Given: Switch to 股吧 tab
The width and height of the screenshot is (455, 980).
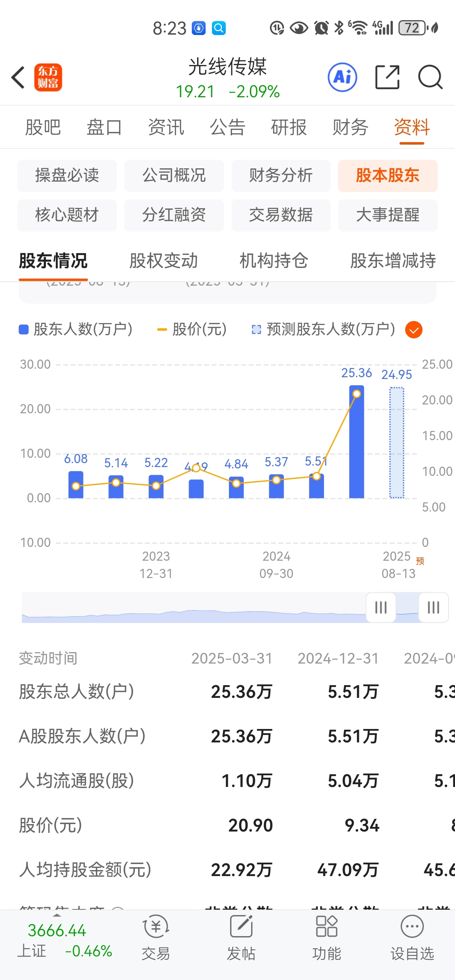Looking at the screenshot, I should coord(43,127).
